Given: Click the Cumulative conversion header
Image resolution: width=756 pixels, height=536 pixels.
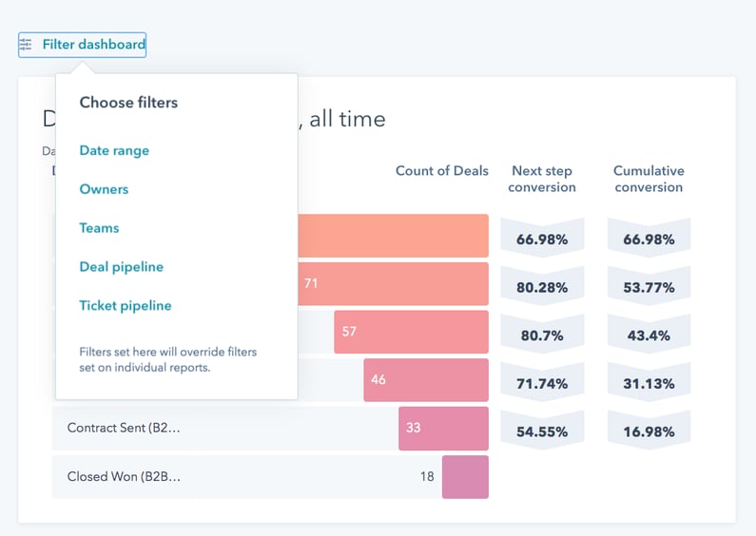Looking at the screenshot, I should tap(649, 179).
